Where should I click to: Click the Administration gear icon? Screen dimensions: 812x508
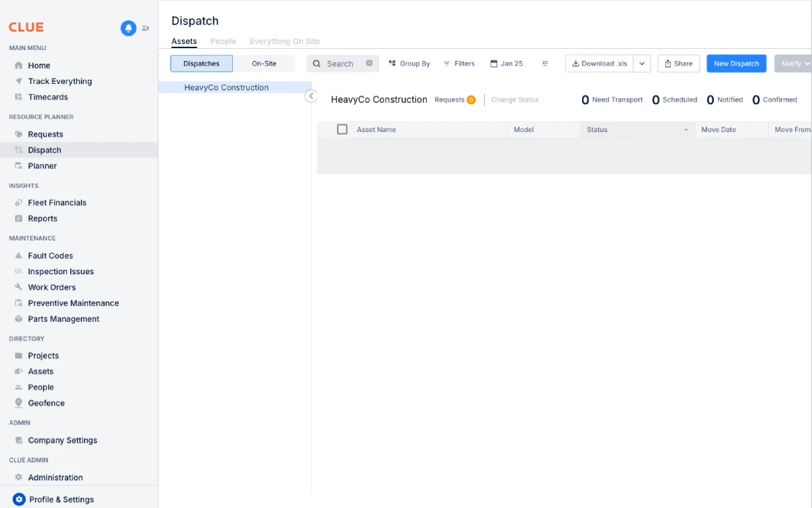19,478
